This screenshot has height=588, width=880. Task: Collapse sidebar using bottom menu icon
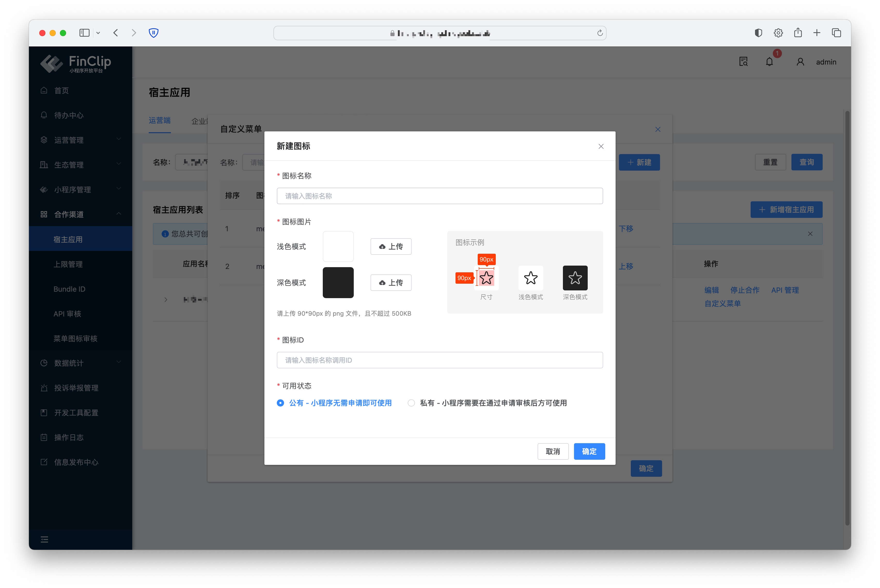pos(44,539)
